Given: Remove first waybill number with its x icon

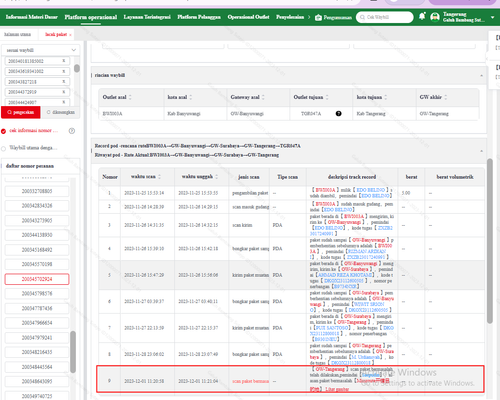Looking at the screenshot, I should (x=64, y=61).
